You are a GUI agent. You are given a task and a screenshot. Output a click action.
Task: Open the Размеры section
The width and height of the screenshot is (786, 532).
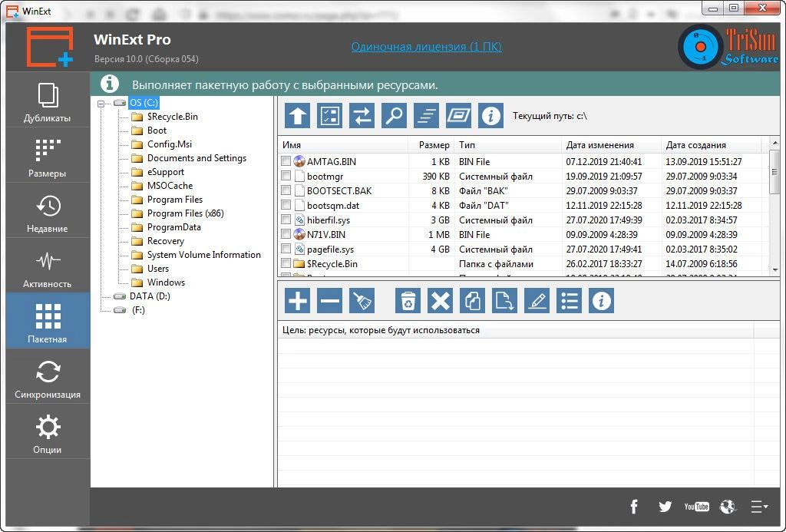[48, 155]
